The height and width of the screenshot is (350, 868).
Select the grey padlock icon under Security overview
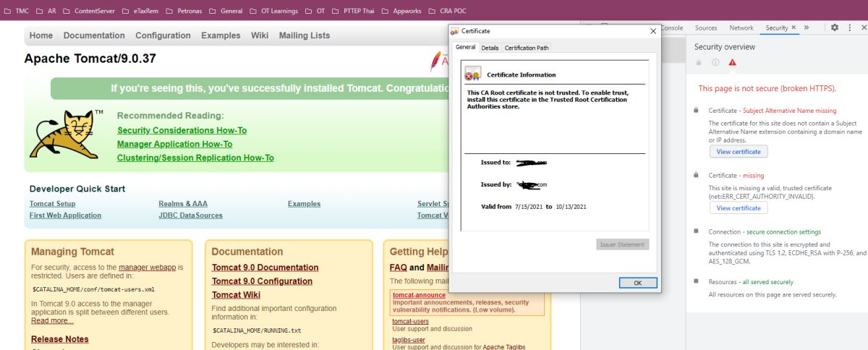click(x=699, y=62)
